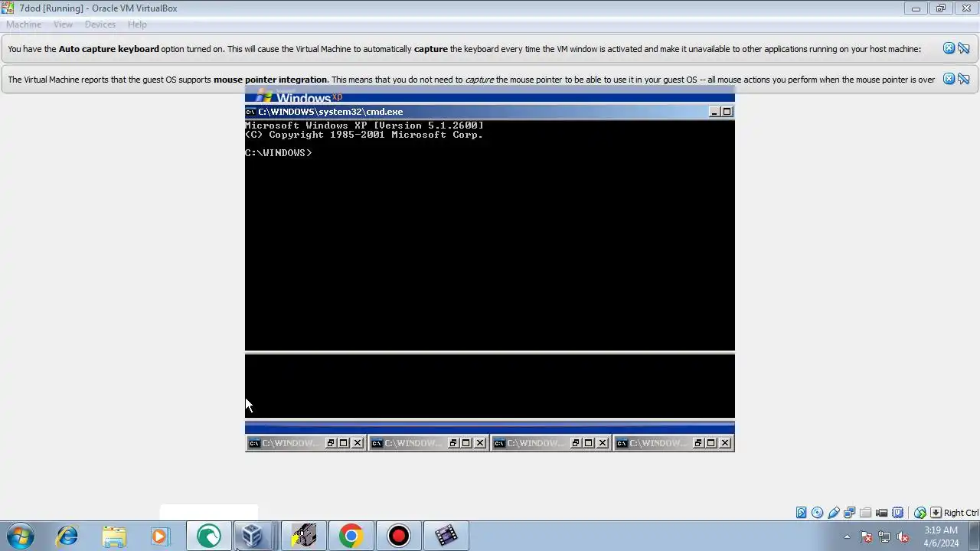Image resolution: width=980 pixels, height=551 pixels.
Task: Never show the Auto capture keyboard message again
Action: tap(963, 48)
